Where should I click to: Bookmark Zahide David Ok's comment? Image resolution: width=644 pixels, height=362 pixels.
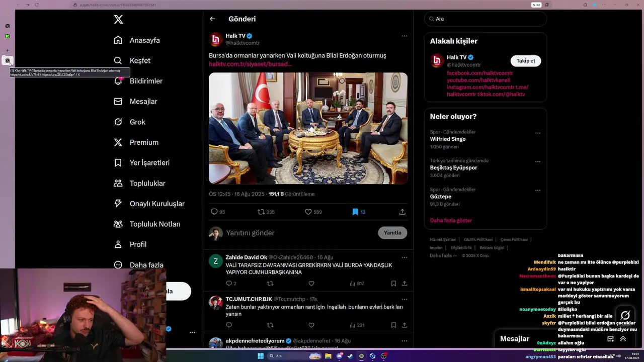[x=393, y=284]
